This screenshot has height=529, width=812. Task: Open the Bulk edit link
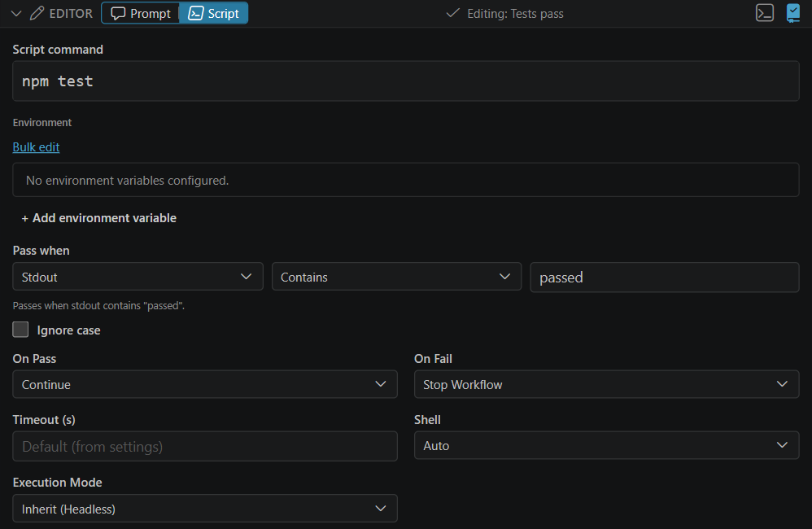click(x=37, y=147)
